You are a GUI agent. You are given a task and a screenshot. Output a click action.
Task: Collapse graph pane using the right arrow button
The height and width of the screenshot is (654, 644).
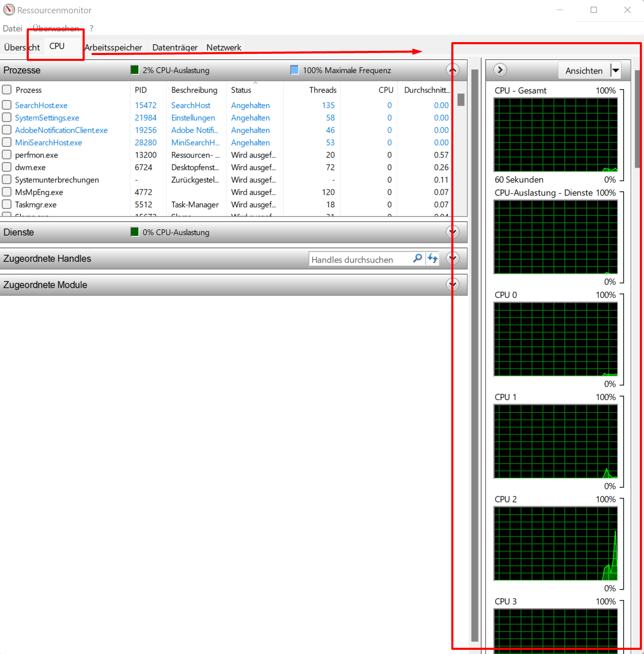[x=500, y=70]
